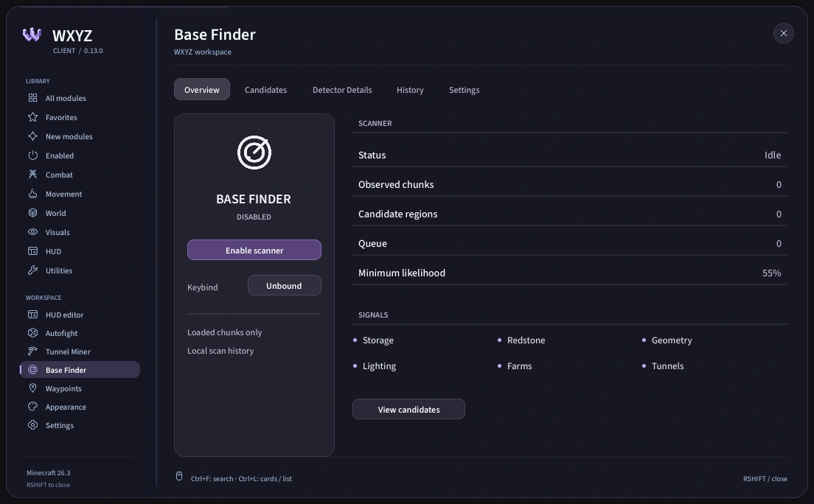Viewport: 814px width, 504px height.
Task: Click the Base Finder target sidebar icon
Action: tap(32, 370)
